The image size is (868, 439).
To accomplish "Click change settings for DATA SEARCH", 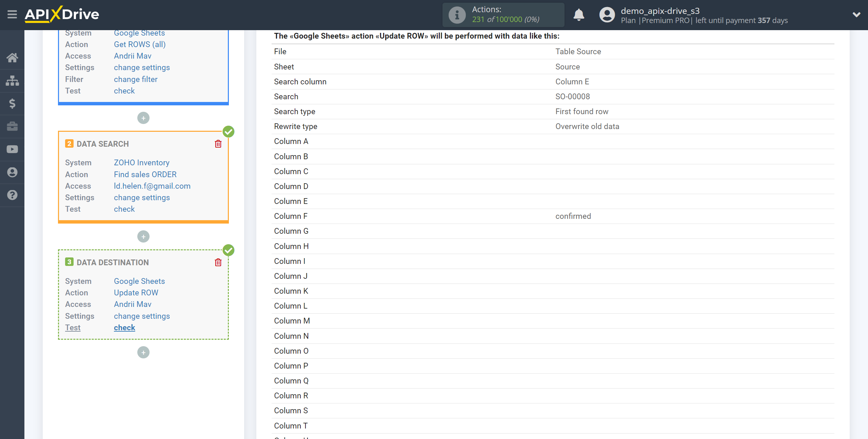I will (141, 197).
